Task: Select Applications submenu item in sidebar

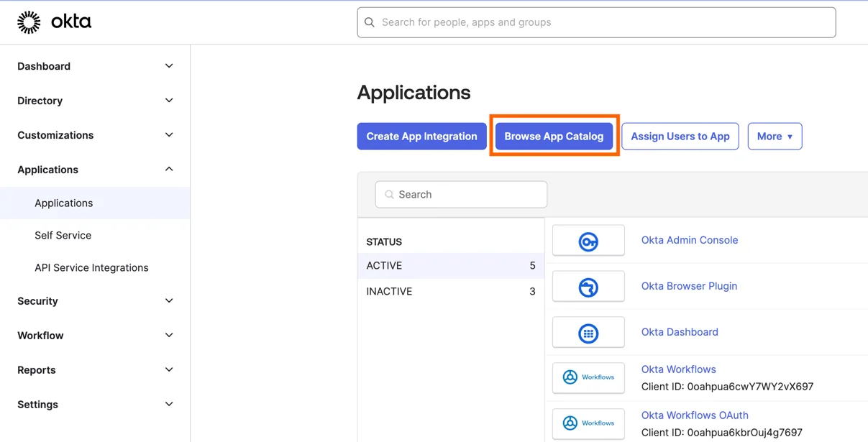Action: 95,203
